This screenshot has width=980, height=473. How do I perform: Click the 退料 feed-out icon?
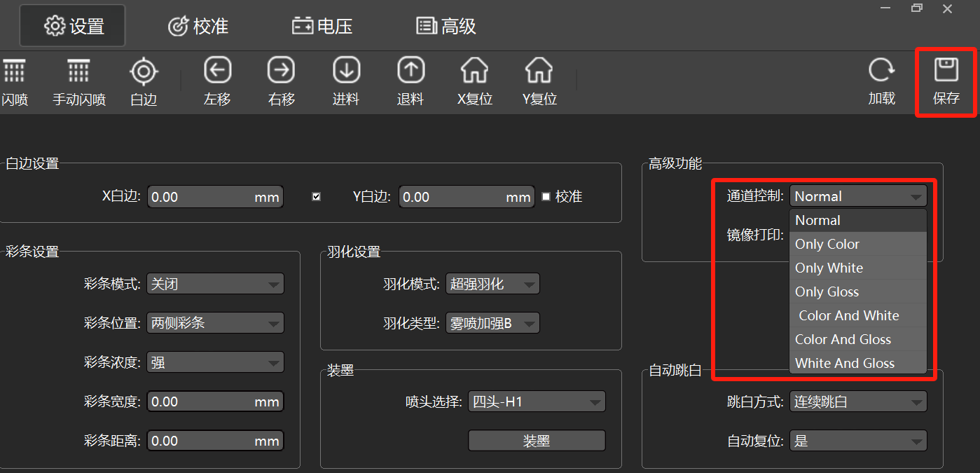[x=410, y=71]
